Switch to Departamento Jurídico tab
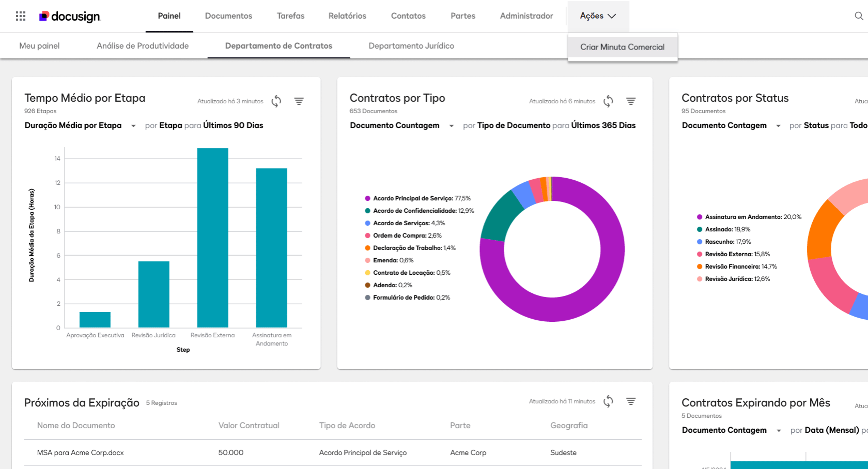 pos(411,46)
